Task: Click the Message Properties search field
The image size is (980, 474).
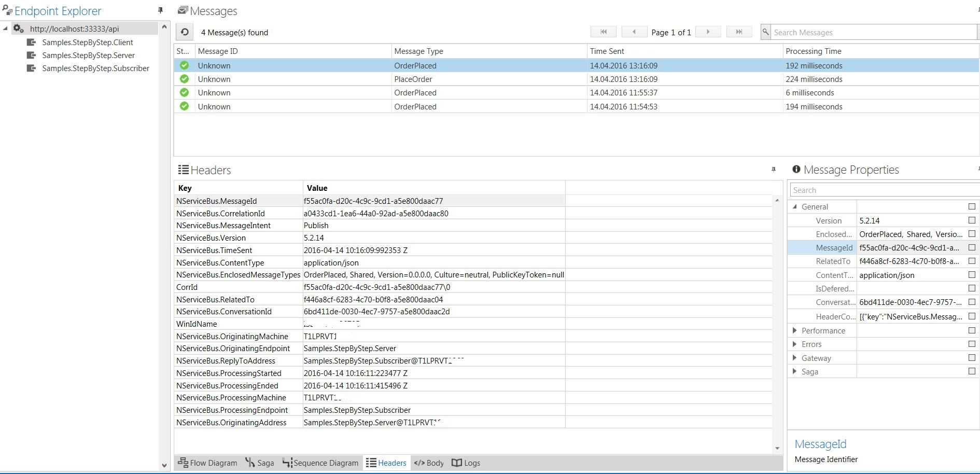Action: click(x=885, y=190)
